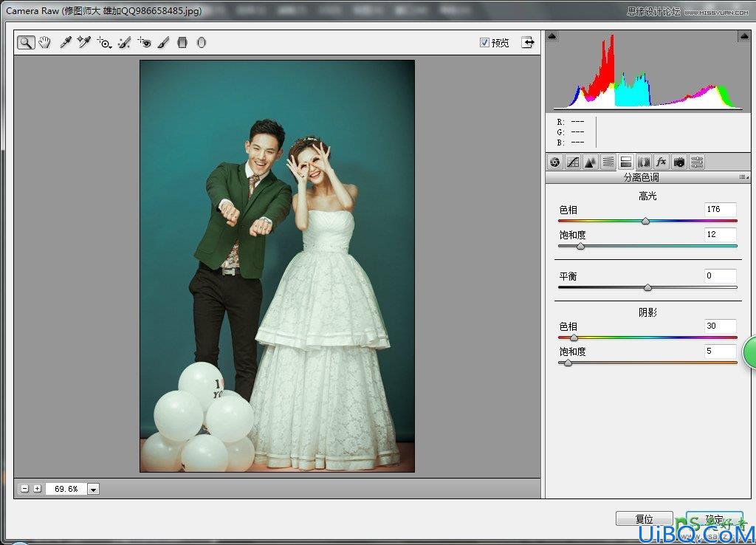Click the wedding photo preview image
The height and width of the screenshot is (545, 756).
tap(278, 266)
